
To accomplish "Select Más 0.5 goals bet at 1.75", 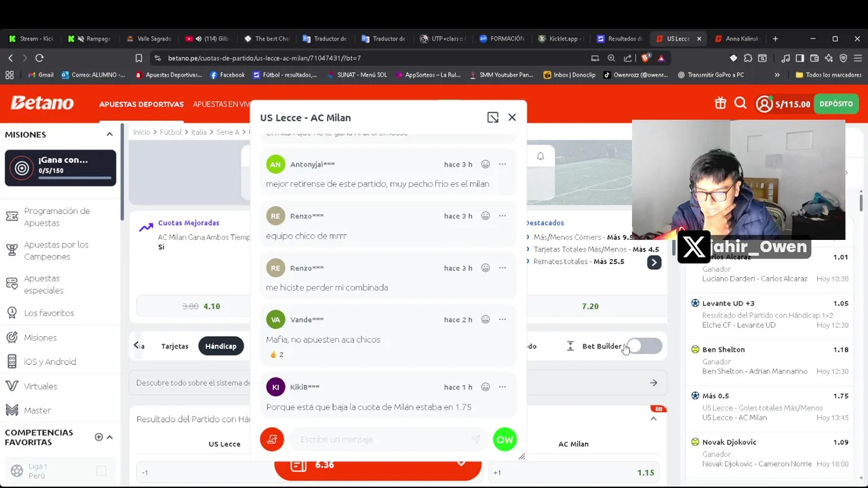I will pos(770,406).
